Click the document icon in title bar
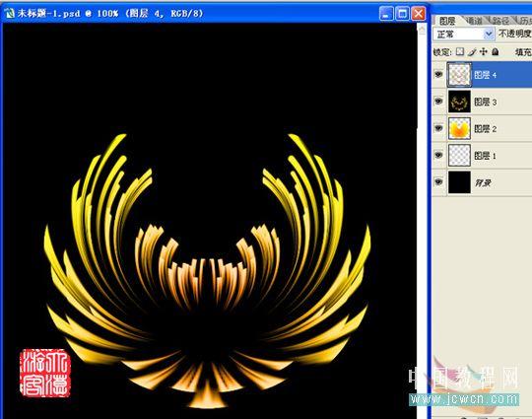Viewport: 532px width, 419px height. tap(10, 14)
